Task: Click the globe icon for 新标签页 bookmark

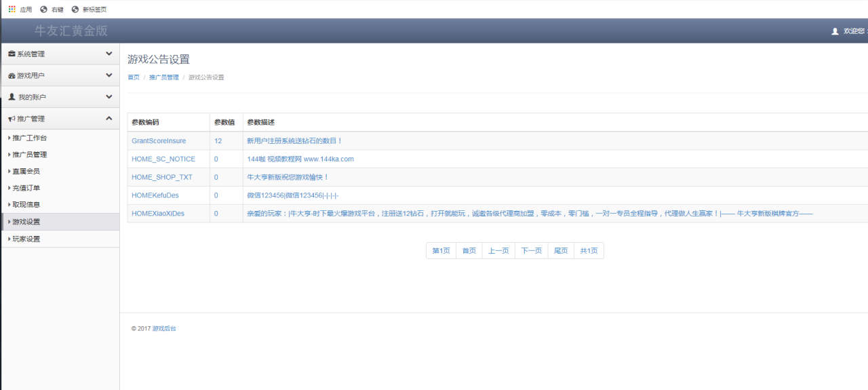Action: click(75, 9)
